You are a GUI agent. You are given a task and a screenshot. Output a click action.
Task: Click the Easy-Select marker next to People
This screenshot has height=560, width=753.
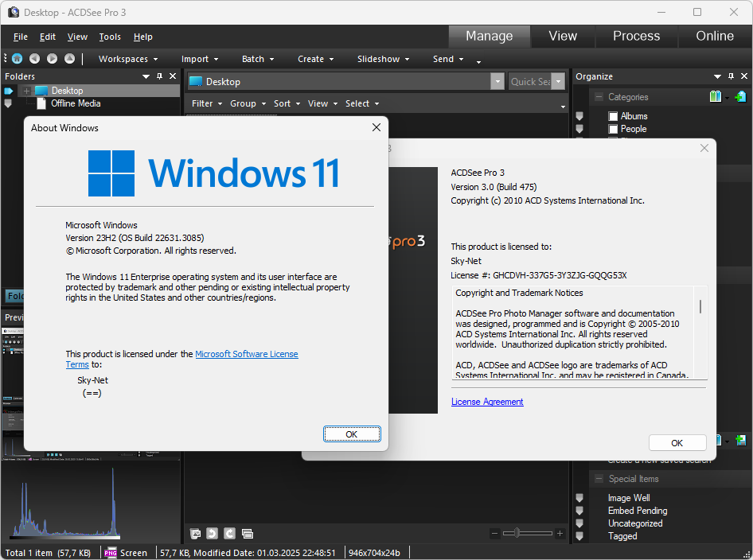(x=579, y=129)
